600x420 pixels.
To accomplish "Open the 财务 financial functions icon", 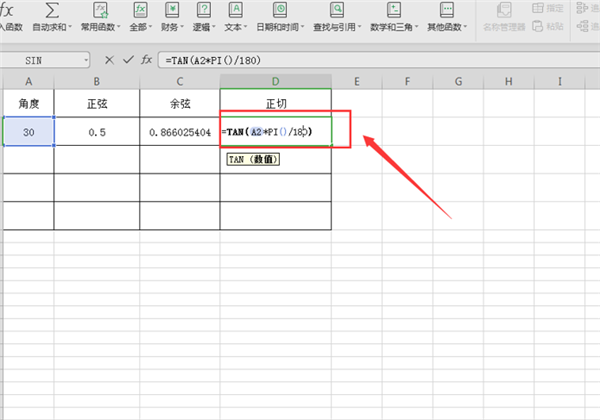I will coord(172,10).
